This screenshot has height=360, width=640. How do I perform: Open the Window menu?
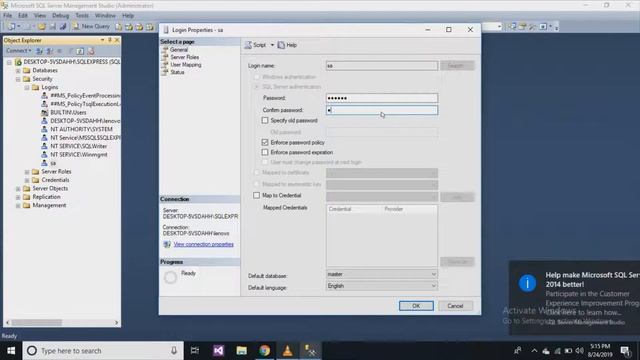pos(105,16)
